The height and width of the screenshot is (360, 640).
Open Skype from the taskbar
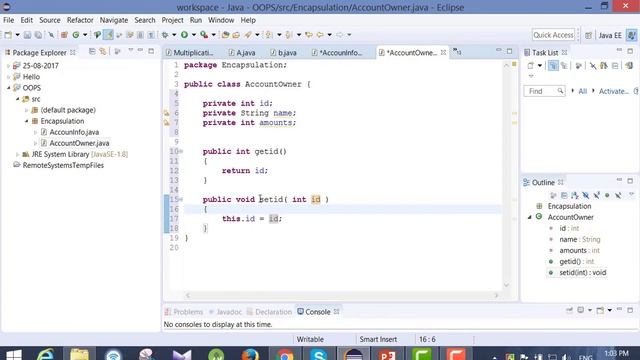pos(318,354)
